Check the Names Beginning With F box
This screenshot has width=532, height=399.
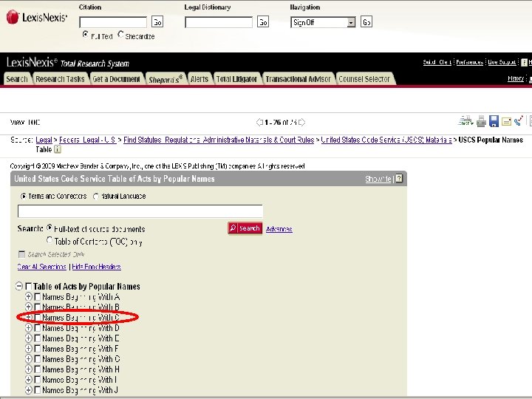point(38,349)
